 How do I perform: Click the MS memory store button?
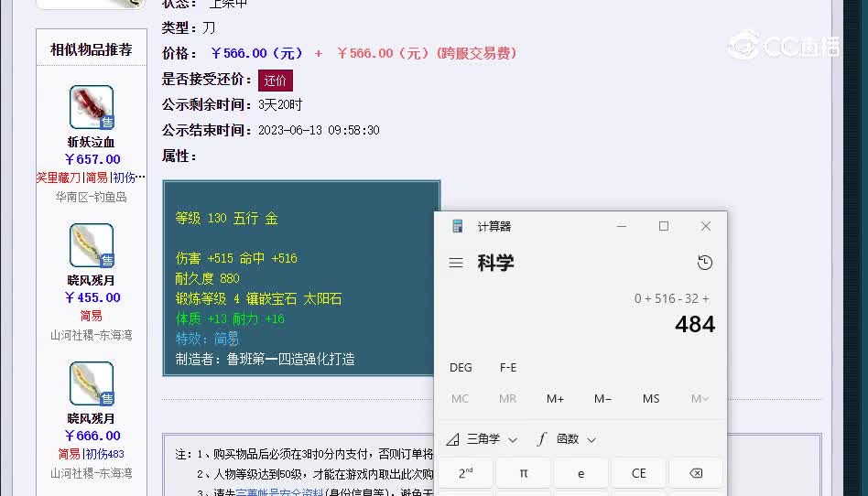(x=651, y=399)
